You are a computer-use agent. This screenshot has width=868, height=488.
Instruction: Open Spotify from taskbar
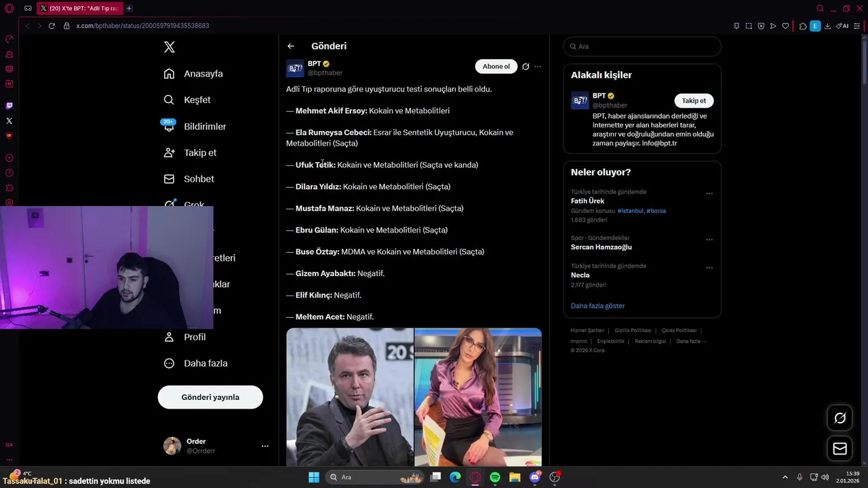tap(495, 477)
